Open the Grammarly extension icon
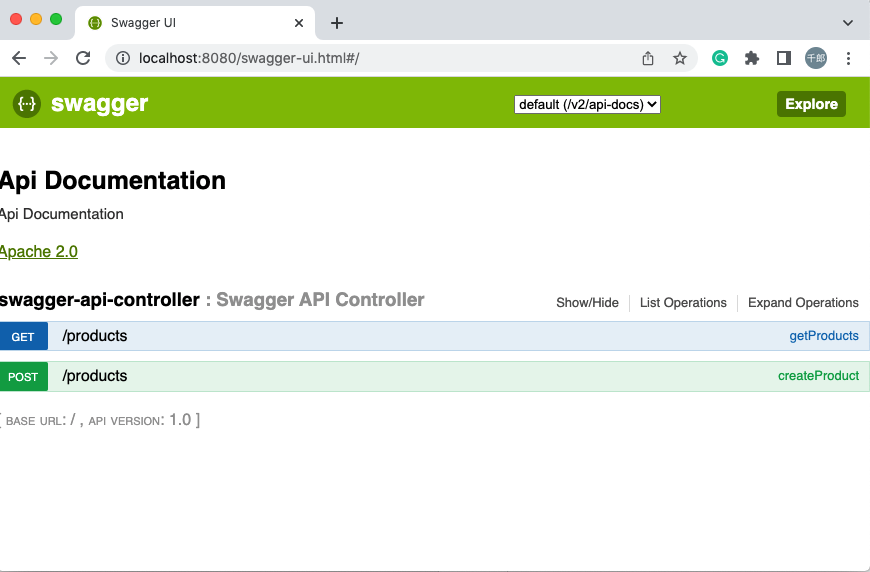This screenshot has width=870, height=572. tap(720, 58)
